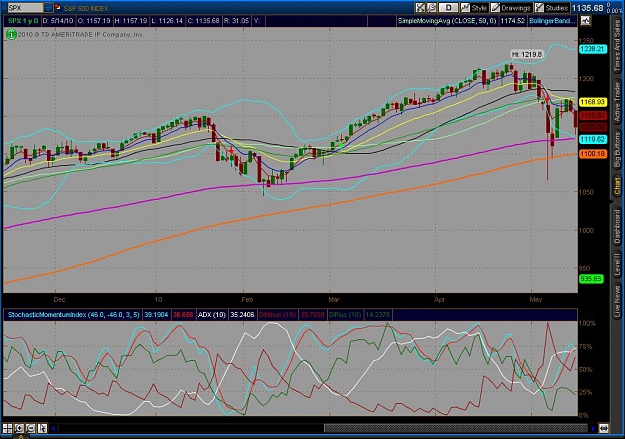Screen dimensions: 625x439
Task: Click the scroll-to-end icon at bottom right
Action: [604, 429]
